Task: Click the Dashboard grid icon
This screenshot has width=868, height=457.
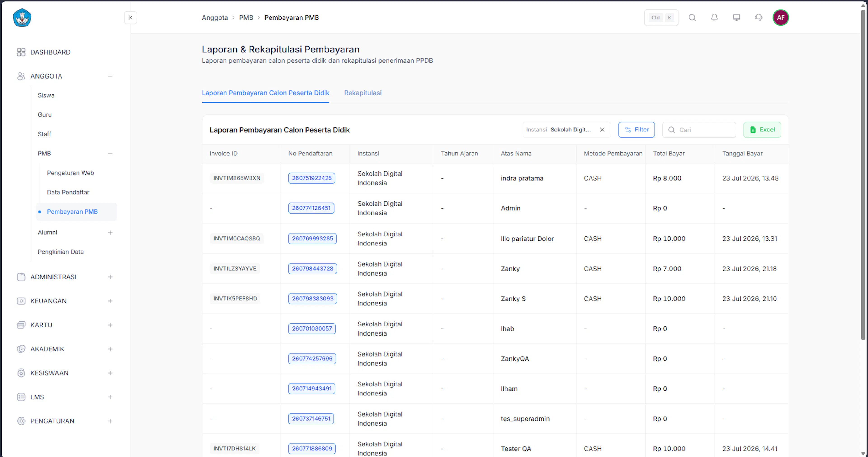Action: coord(21,52)
